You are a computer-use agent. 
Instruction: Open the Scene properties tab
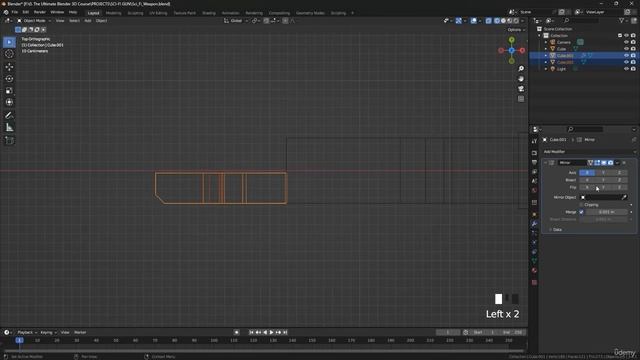534,181
